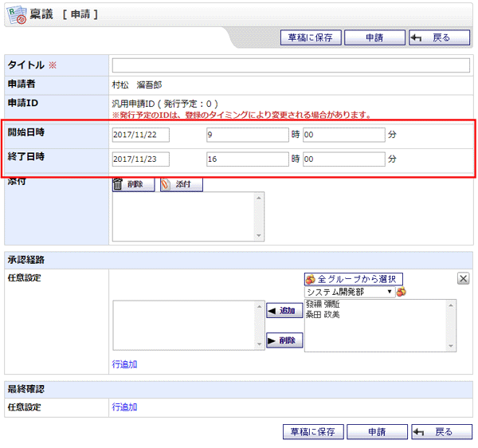The image size is (478, 448).
Task: Click the 終了日時 hour field showing 16
Action: (x=248, y=159)
